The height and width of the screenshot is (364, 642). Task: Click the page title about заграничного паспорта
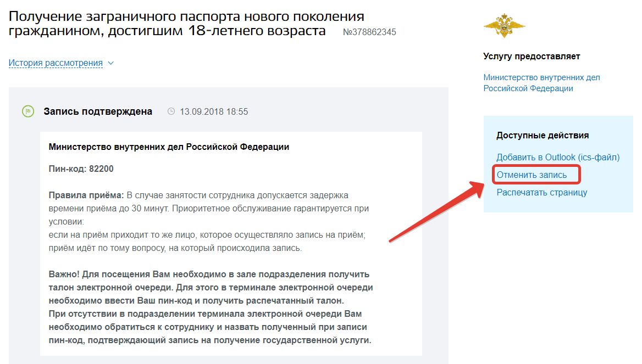187,23
